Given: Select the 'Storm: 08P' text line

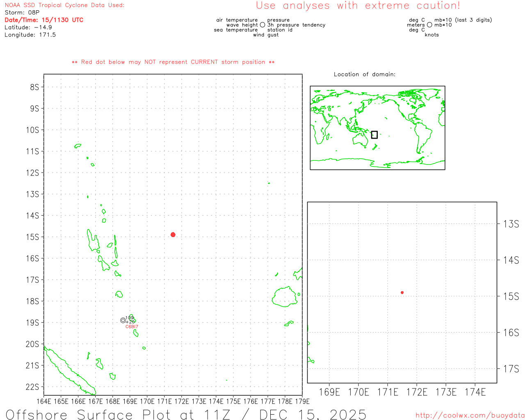Looking at the screenshot, I should click(x=22, y=13).
